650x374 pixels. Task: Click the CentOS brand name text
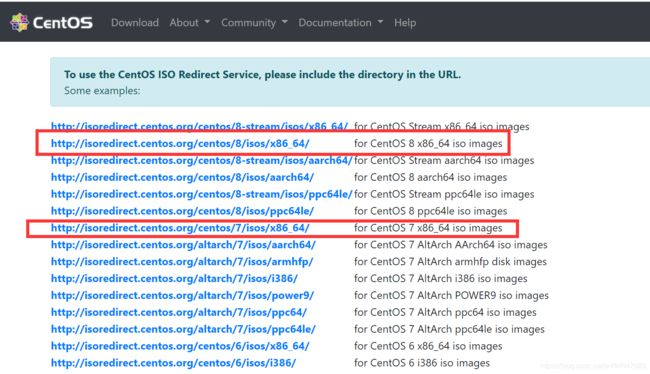click(63, 23)
